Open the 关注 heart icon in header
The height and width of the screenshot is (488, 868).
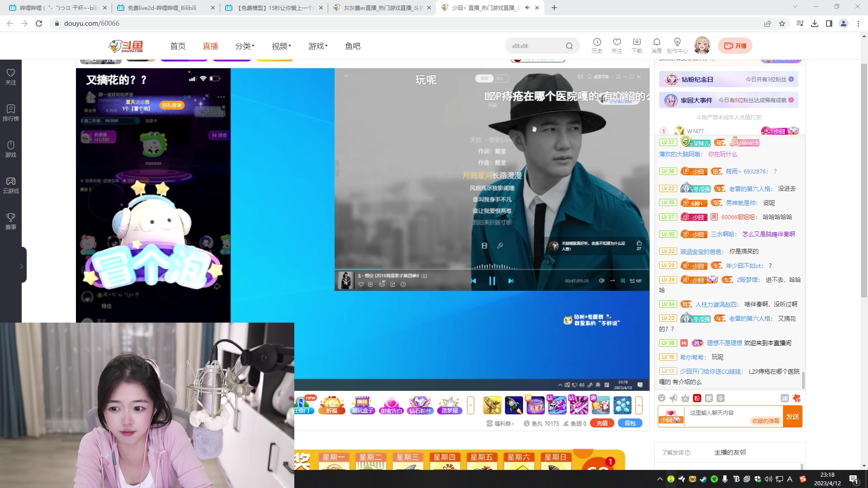pos(617,46)
